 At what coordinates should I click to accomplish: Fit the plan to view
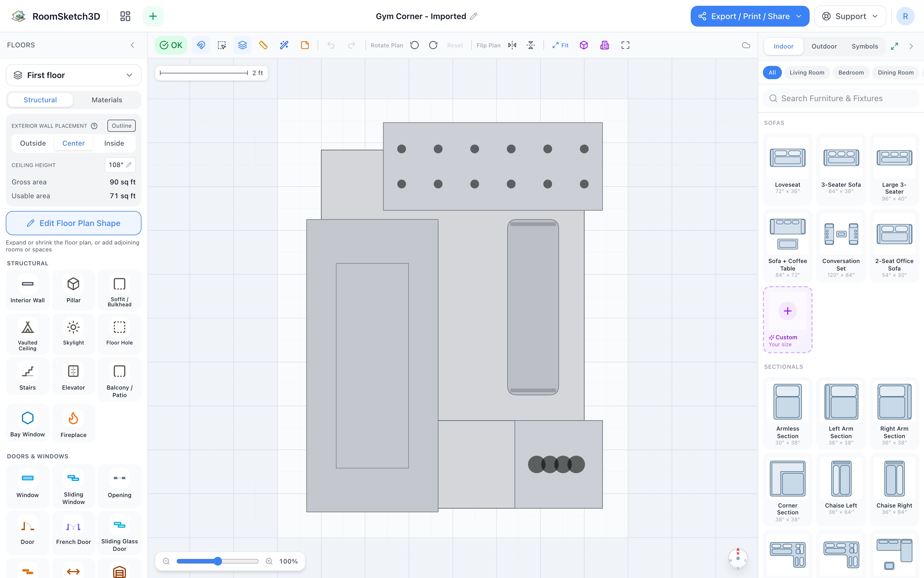[560, 45]
